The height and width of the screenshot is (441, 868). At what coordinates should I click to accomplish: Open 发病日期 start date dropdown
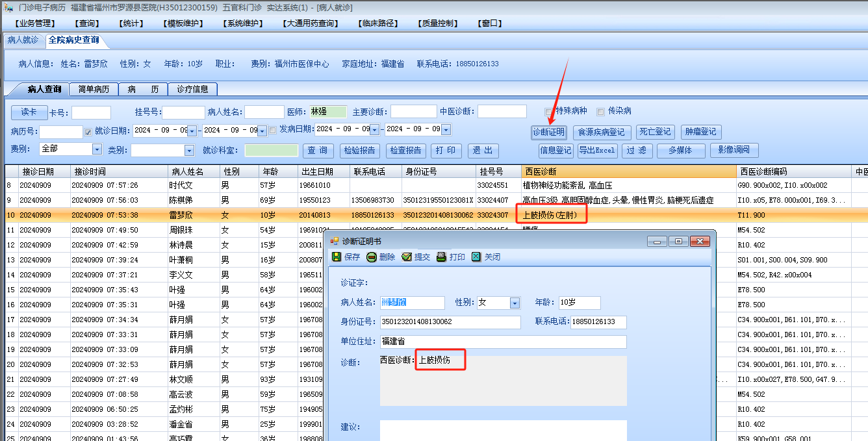tap(375, 129)
